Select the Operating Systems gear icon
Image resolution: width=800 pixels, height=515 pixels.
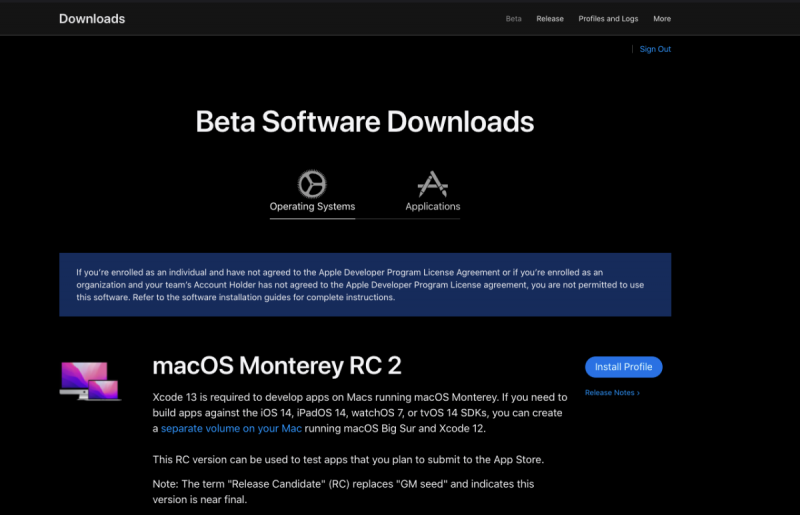(x=312, y=184)
